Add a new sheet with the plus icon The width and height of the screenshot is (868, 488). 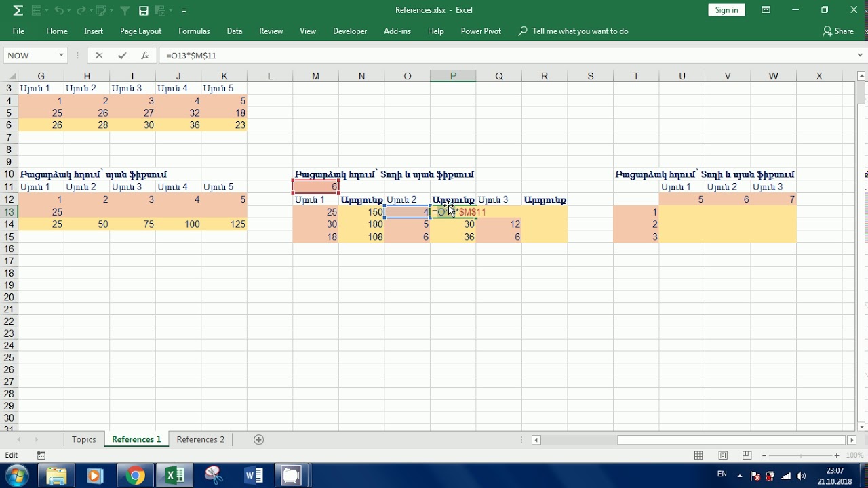pyautogui.click(x=258, y=440)
